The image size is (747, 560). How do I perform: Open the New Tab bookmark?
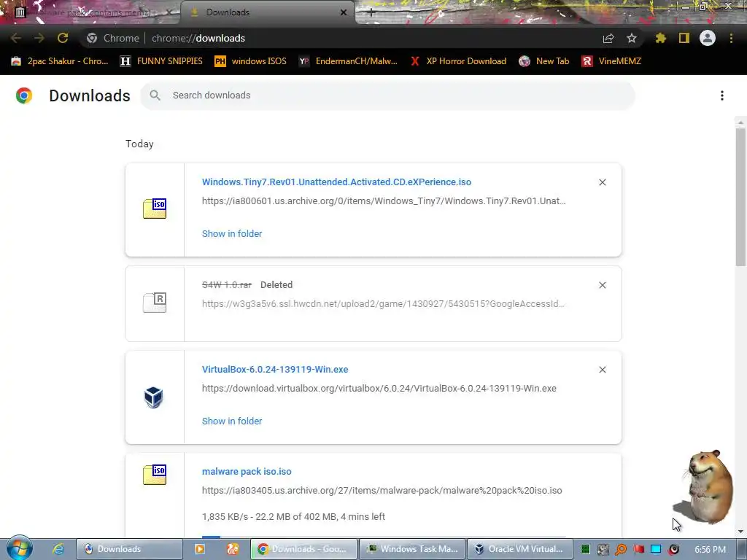coord(544,61)
